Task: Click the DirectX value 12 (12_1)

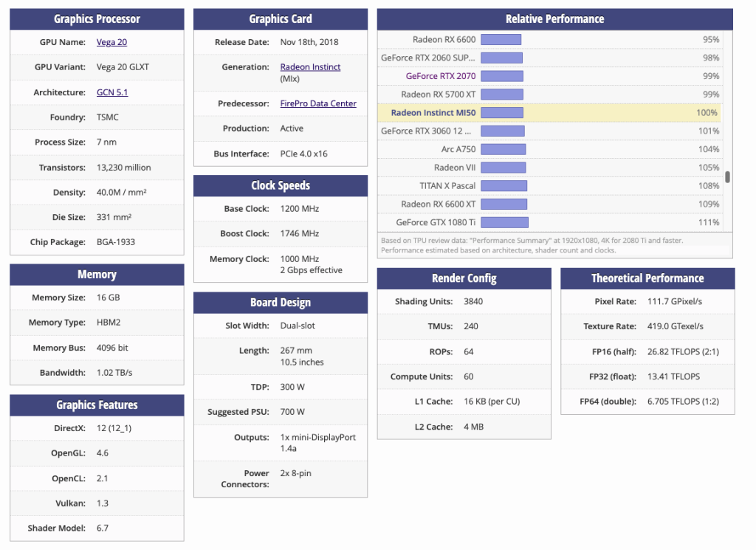Action: (x=114, y=428)
